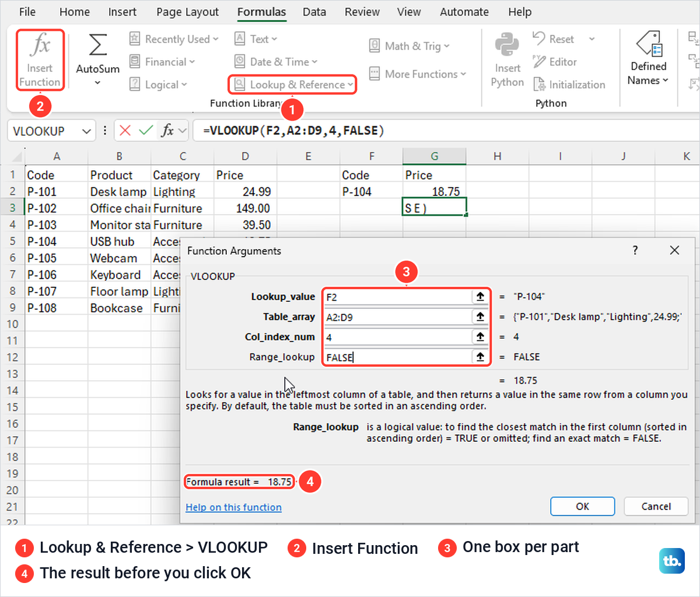Collapse dialog via Range_lookup range selector
This screenshot has width=700, height=597.
click(x=480, y=357)
